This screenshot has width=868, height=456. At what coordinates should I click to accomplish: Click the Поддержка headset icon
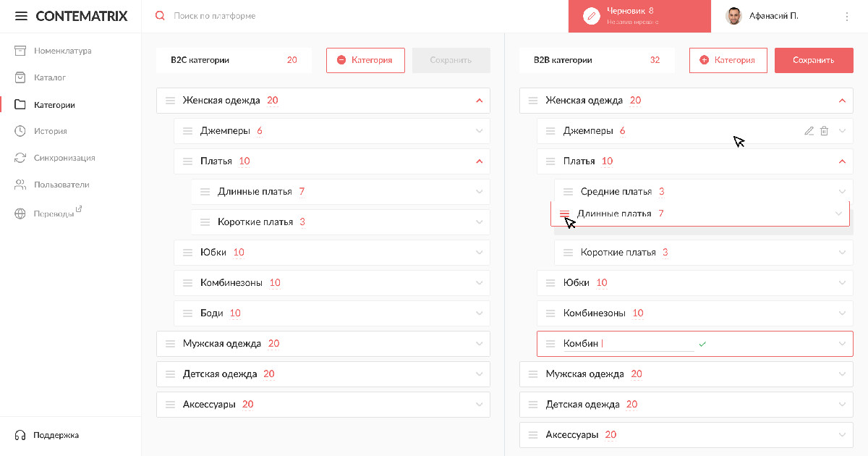(20, 435)
